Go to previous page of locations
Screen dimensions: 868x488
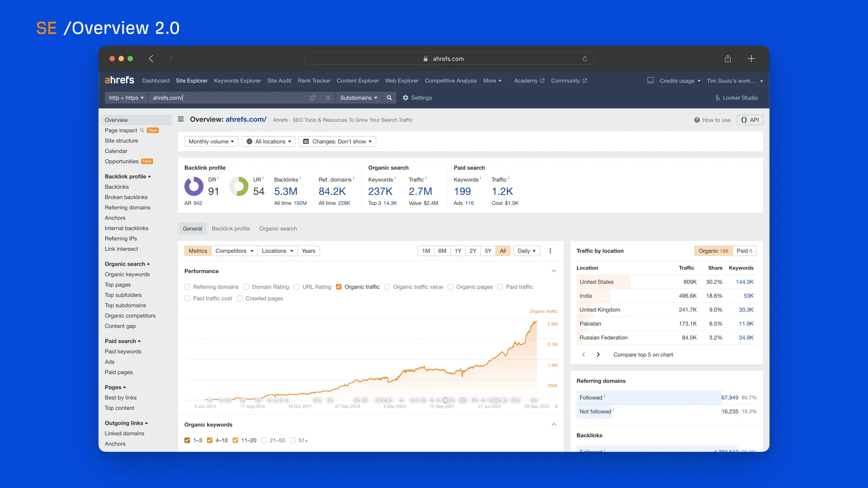(584, 355)
